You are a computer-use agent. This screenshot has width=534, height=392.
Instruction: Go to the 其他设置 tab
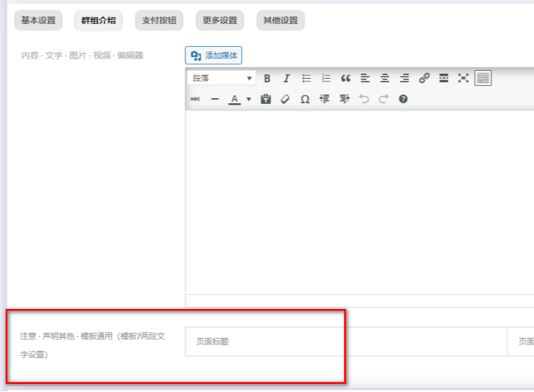pyautogui.click(x=280, y=20)
